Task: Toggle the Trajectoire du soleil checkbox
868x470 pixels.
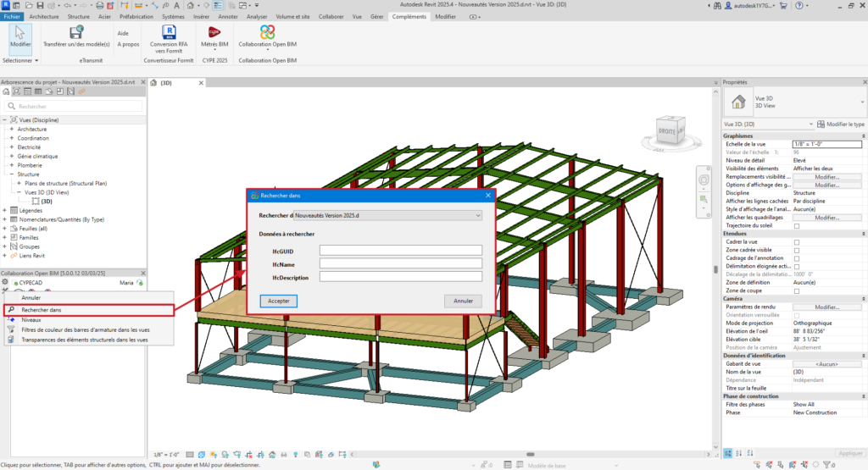Action: 797,225
